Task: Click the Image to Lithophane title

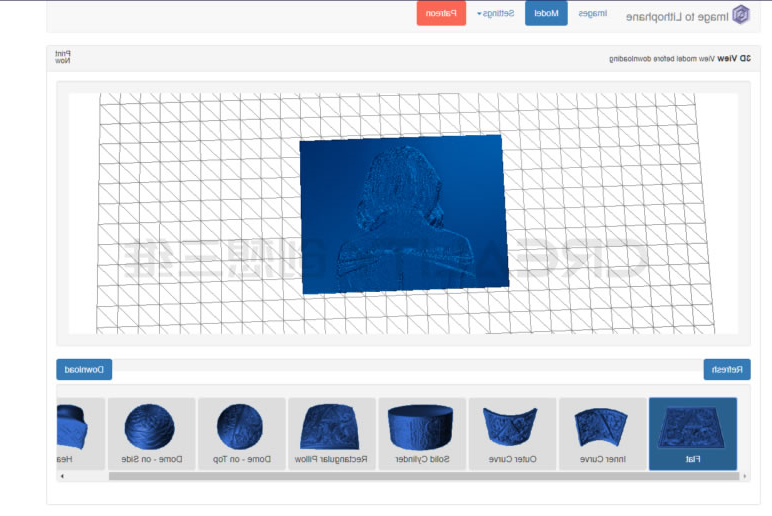Action: [x=676, y=15]
